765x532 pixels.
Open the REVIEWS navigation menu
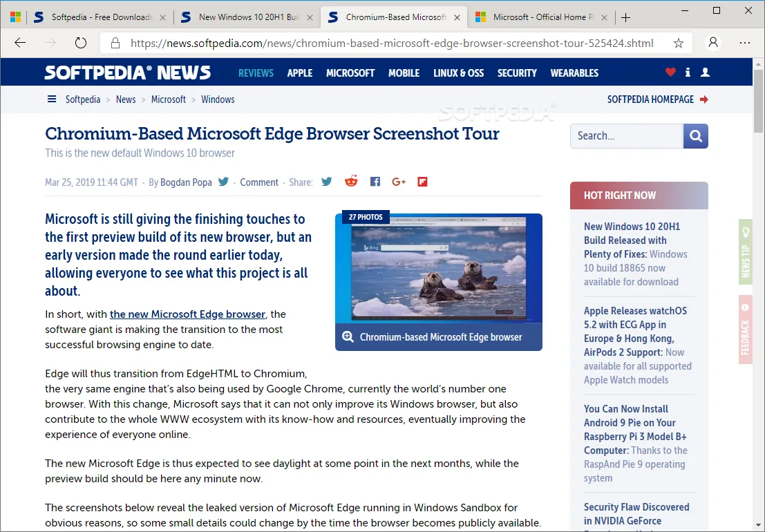pyautogui.click(x=256, y=73)
